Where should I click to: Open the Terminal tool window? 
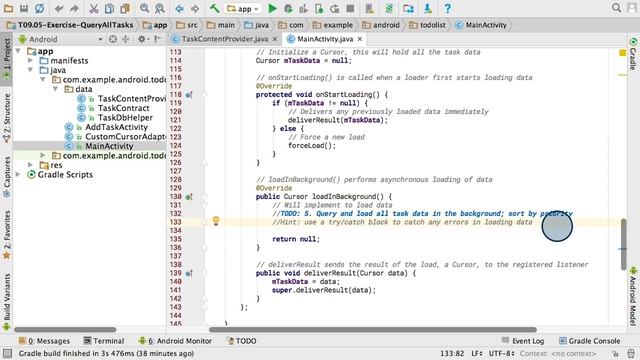104,341
